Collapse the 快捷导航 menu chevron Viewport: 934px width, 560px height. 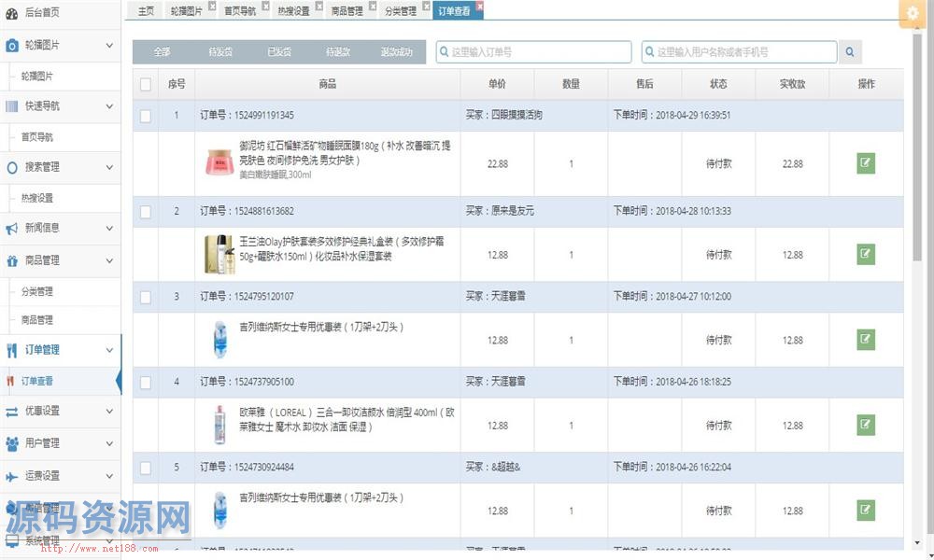tap(109, 106)
